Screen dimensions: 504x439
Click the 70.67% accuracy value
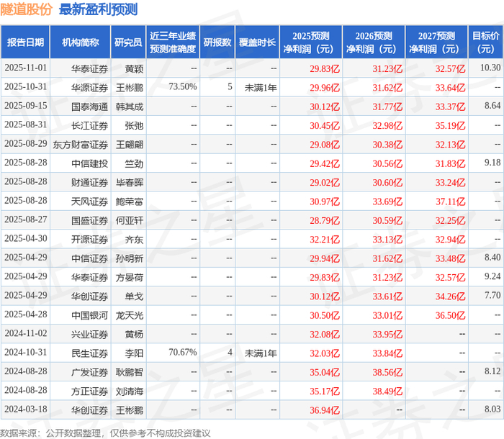click(183, 352)
